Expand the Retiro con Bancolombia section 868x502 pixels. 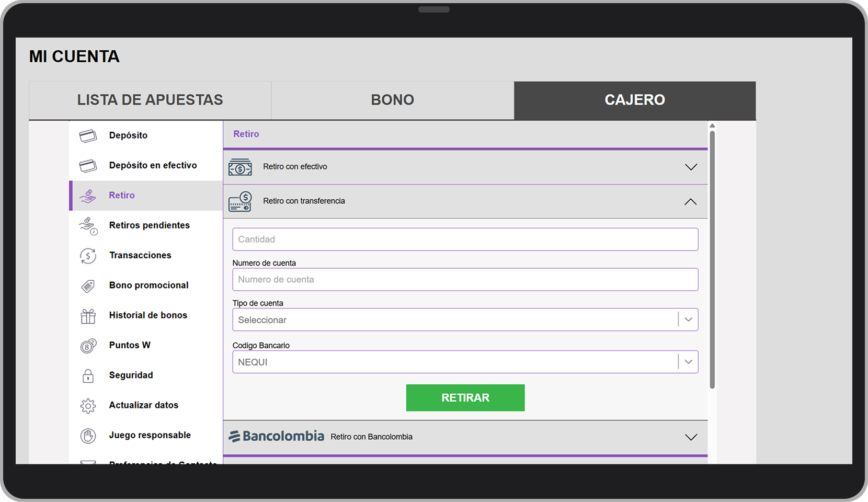click(x=691, y=437)
